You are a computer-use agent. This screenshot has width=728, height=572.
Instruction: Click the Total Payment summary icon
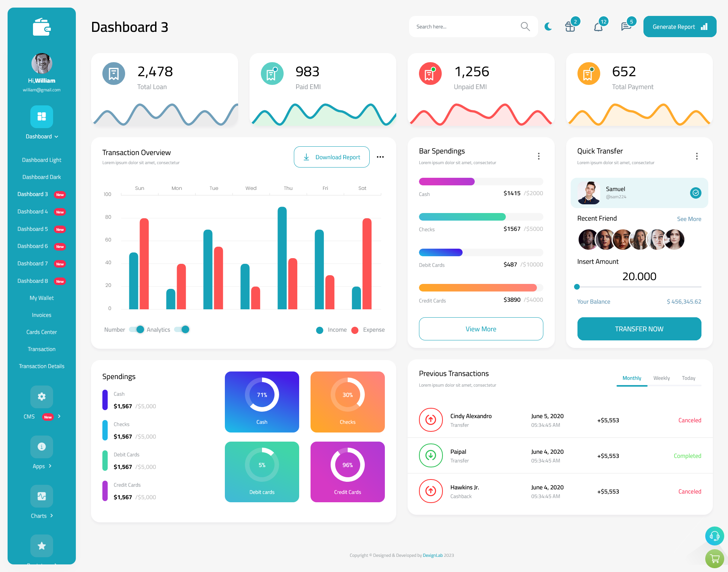(x=589, y=73)
